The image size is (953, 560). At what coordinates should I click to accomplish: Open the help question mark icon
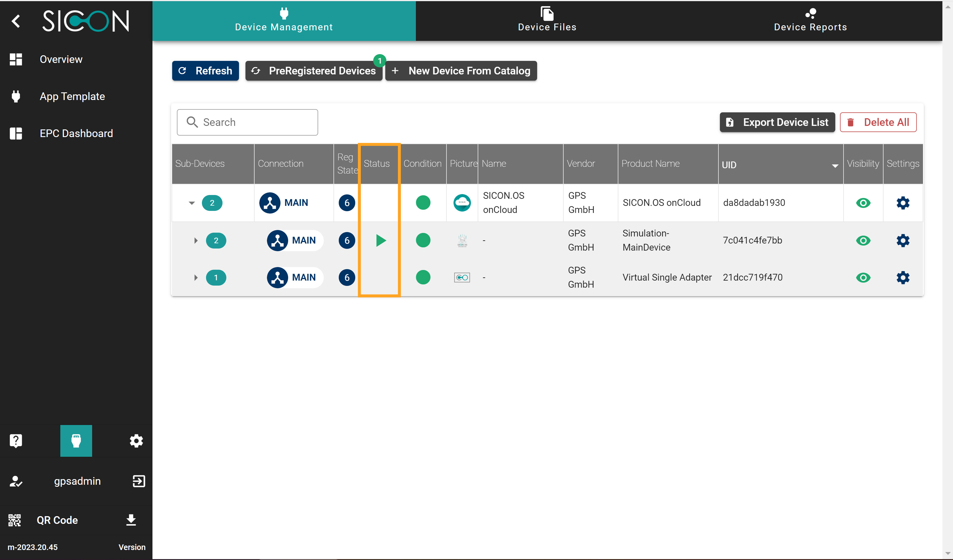click(x=16, y=441)
